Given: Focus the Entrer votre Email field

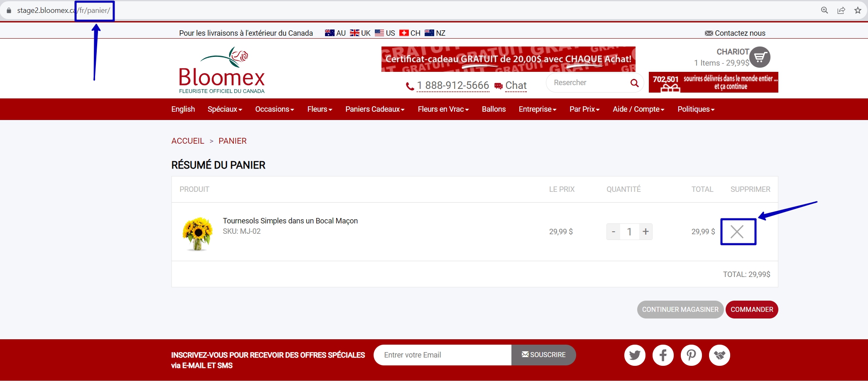Looking at the screenshot, I should click(443, 355).
